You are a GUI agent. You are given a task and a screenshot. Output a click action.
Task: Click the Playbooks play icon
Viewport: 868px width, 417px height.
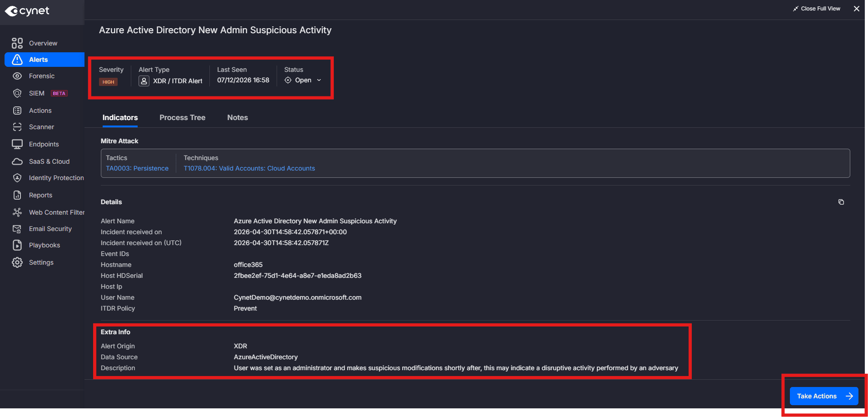pyautogui.click(x=17, y=245)
